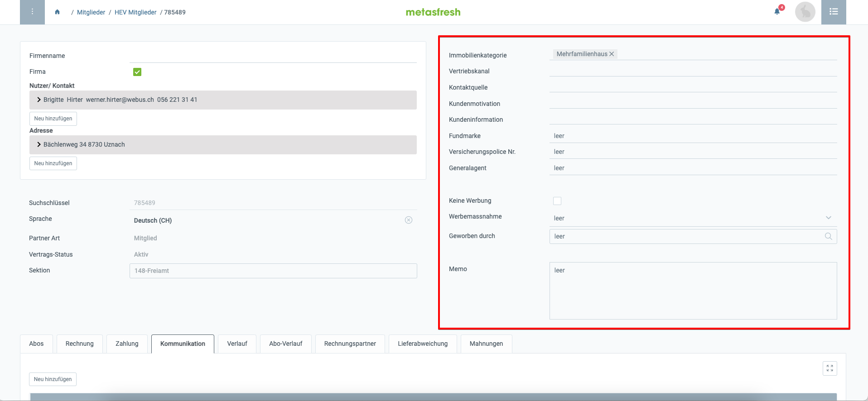Open the Werbemassnahme dropdown
The width and height of the screenshot is (868, 401).
coord(693,218)
